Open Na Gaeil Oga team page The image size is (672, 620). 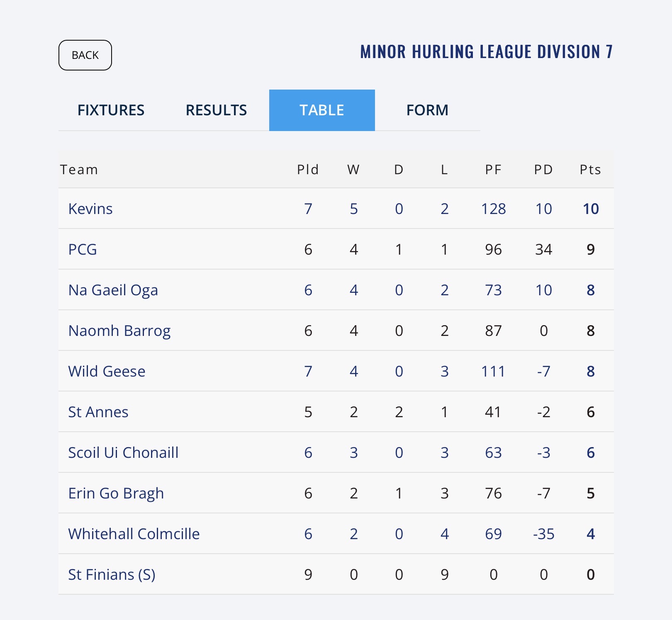point(113,290)
